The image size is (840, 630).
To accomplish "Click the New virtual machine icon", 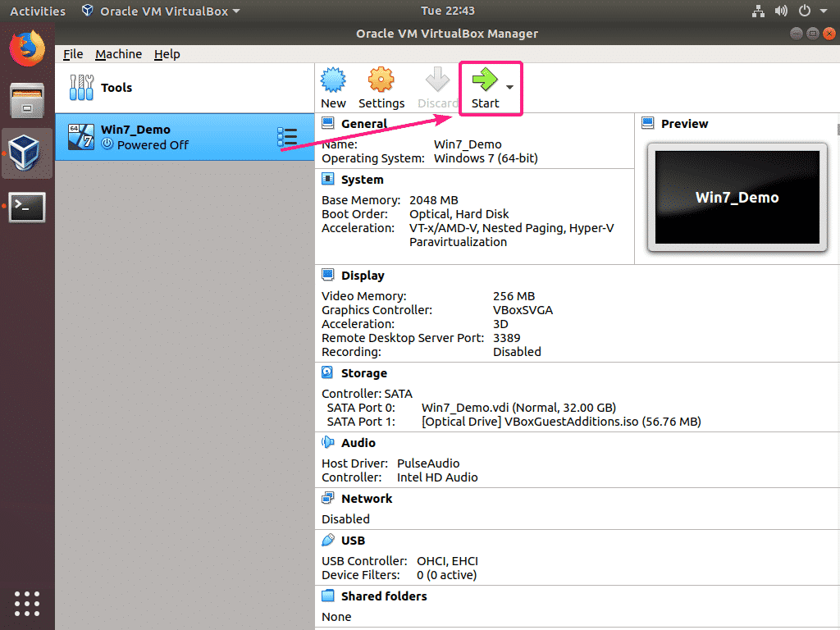I will click(333, 80).
